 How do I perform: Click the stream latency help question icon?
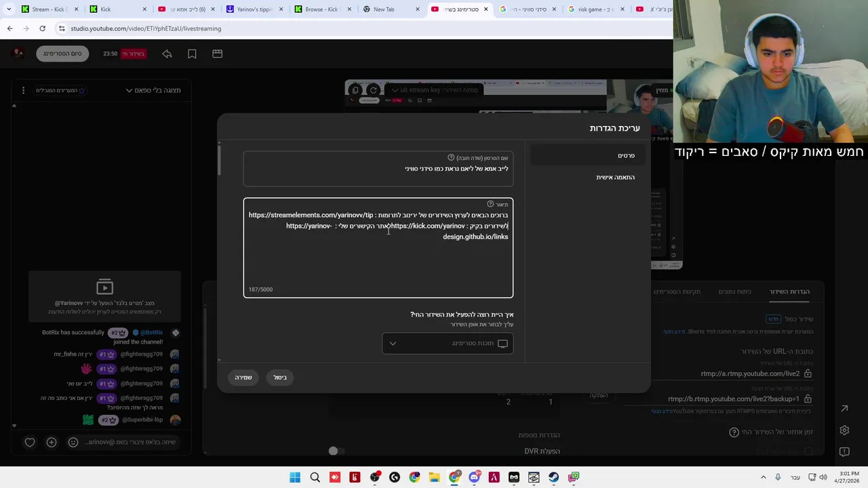point(734,432)
